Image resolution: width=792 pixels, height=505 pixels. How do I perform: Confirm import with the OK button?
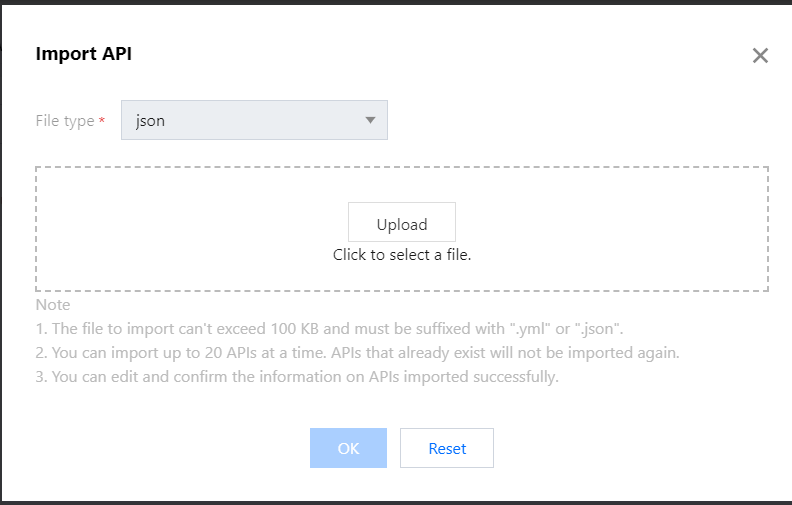(348, 448)
